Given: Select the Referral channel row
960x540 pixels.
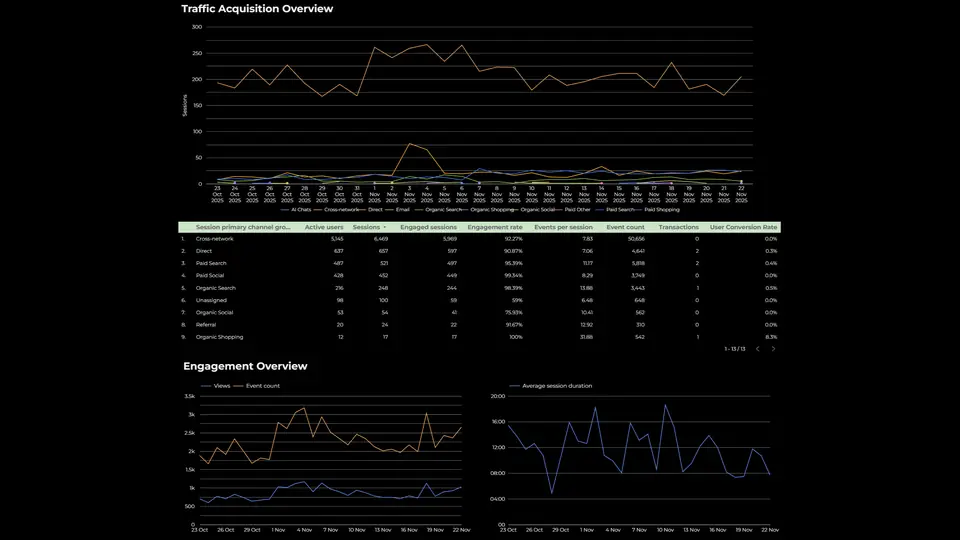Looking at the screenshot, I should pyautogui.click(x=479, y=324).
